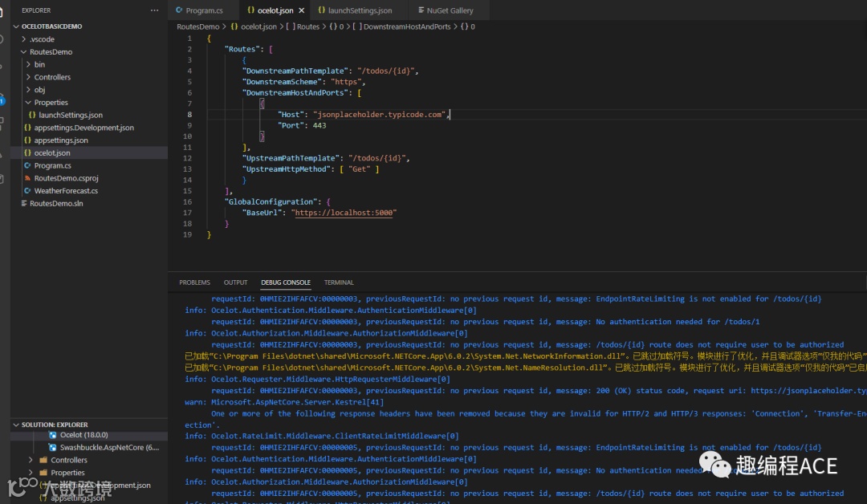The width and height of the screenshot is (867, 504).
Task: Open the Explorer more actions ellipsis menu
Action: 154,10
